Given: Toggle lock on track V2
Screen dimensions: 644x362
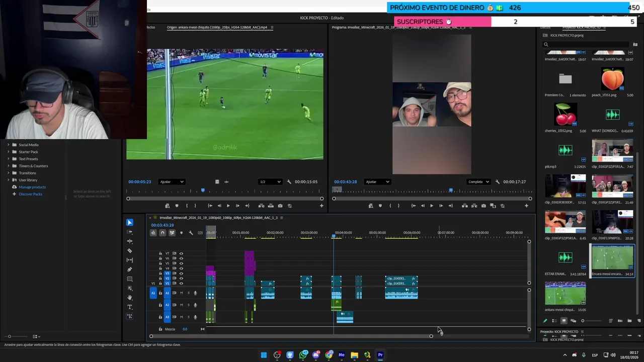Looking at the screenshot, I should point(160,279).
